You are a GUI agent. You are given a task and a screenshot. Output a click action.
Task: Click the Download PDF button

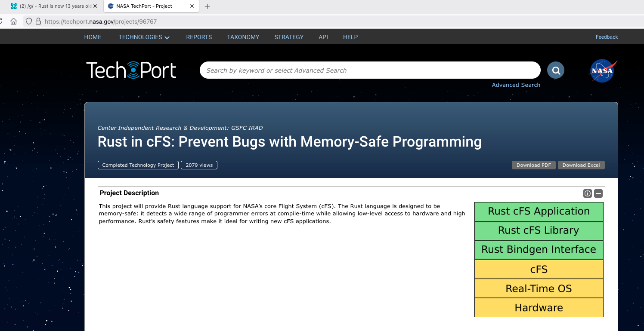[x=534, y=165]
